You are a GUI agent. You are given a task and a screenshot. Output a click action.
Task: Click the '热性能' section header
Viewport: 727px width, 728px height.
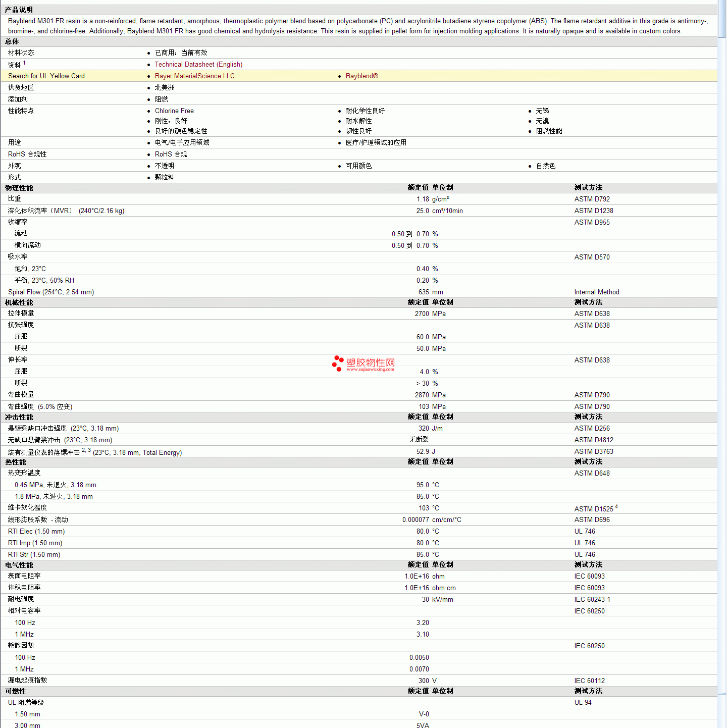pyautogui.click(x=16, y=462)
